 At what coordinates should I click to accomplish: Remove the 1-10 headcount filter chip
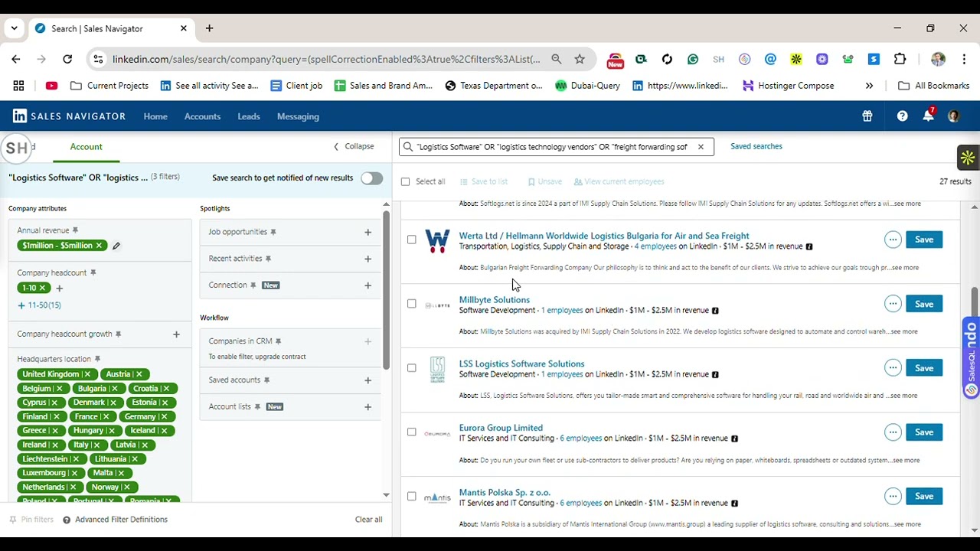[x=43, y=288]
